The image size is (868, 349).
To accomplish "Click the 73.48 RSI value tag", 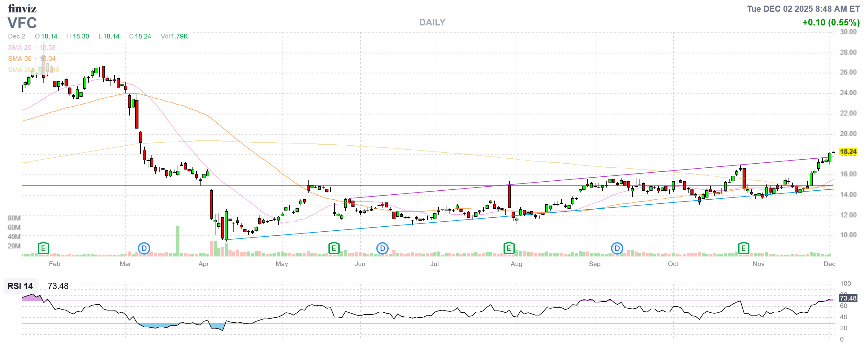I will coord(848,298).
